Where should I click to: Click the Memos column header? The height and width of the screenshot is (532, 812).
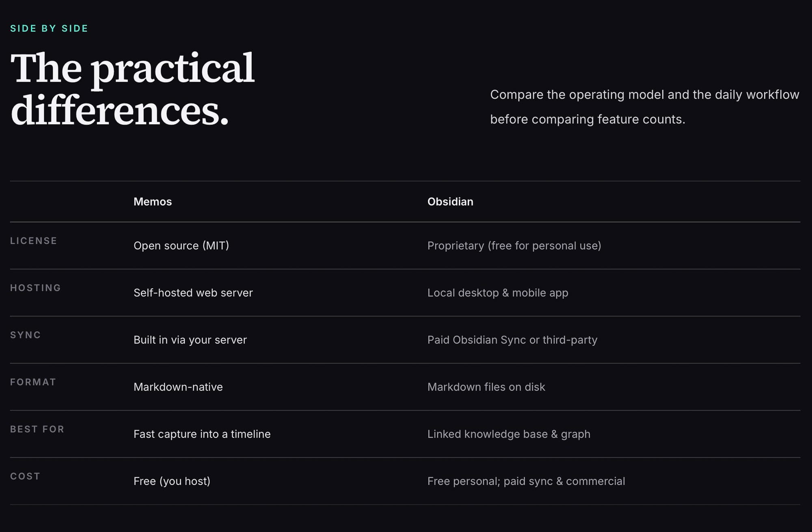153,202
